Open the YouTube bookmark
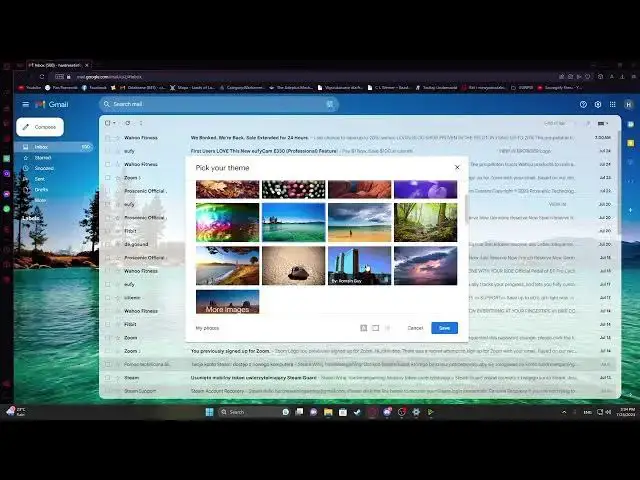This screenshot has height=480, width=640. click(30, 87)
